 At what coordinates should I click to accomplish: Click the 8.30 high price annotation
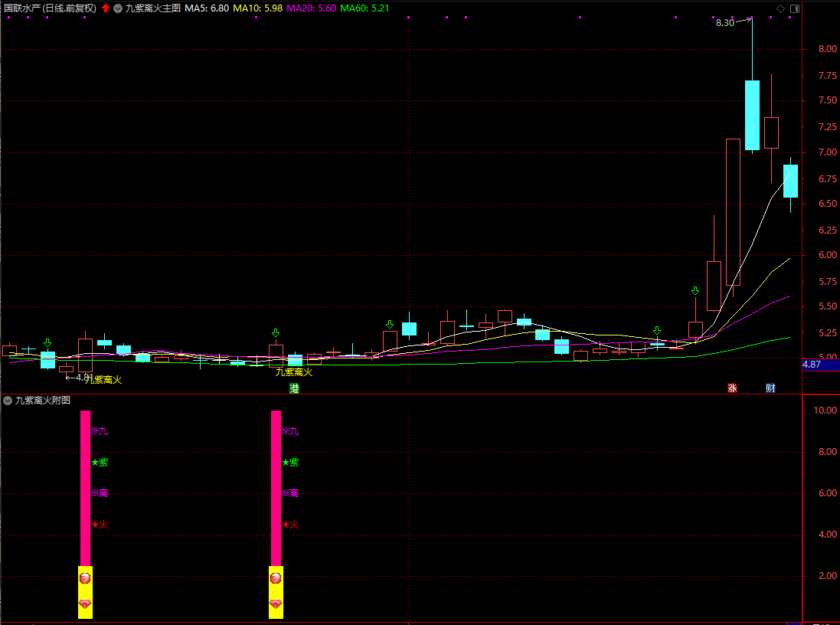tap(725, 22)
